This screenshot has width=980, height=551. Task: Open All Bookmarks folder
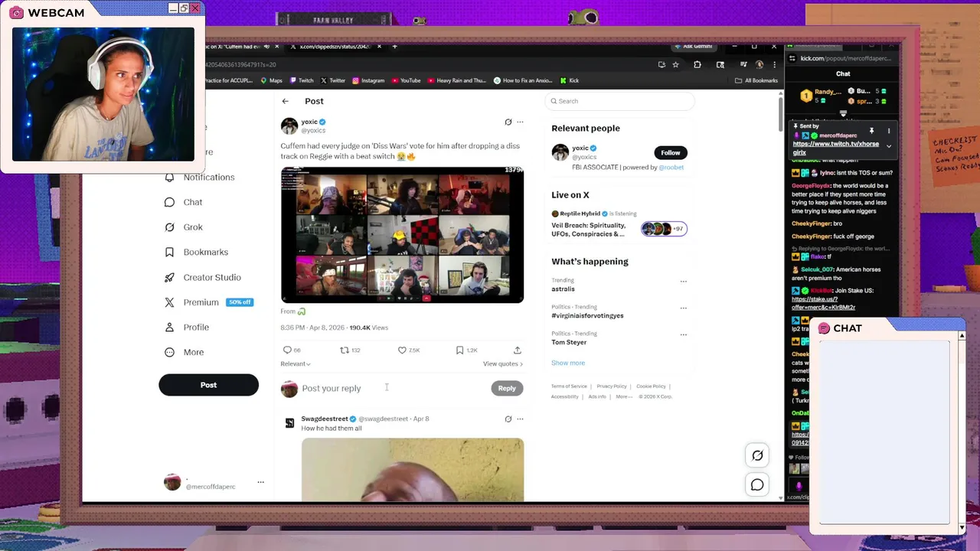click(756, 80)
